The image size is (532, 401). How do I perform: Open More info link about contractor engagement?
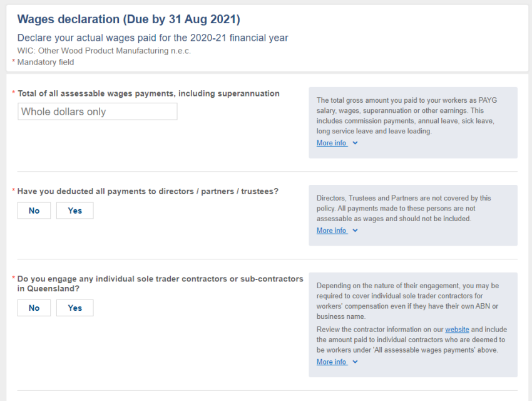[x=332, y=362]
